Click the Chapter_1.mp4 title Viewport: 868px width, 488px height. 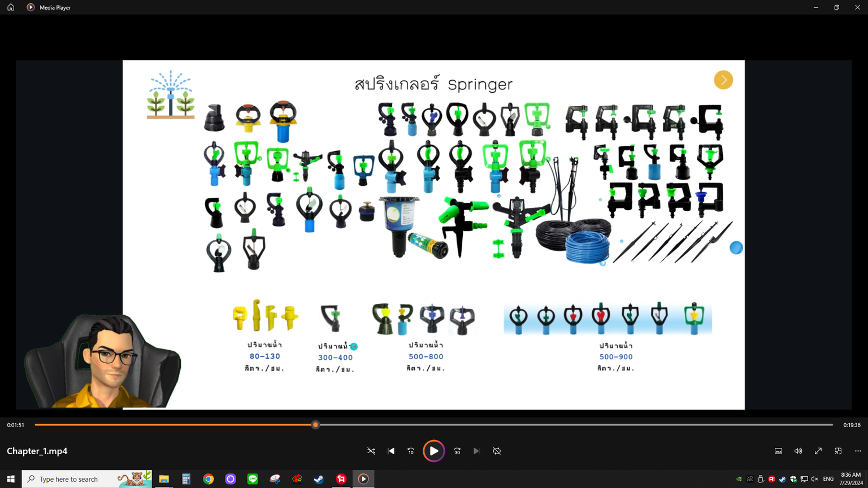tap(37, 451)
